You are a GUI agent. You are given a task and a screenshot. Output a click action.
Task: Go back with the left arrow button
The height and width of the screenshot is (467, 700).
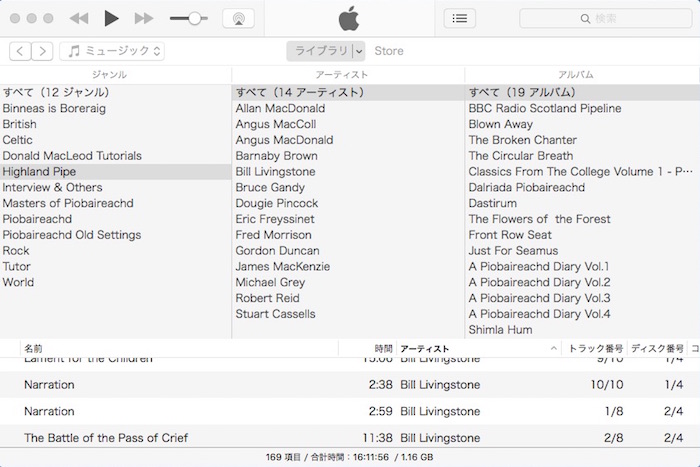pos(20,51)
